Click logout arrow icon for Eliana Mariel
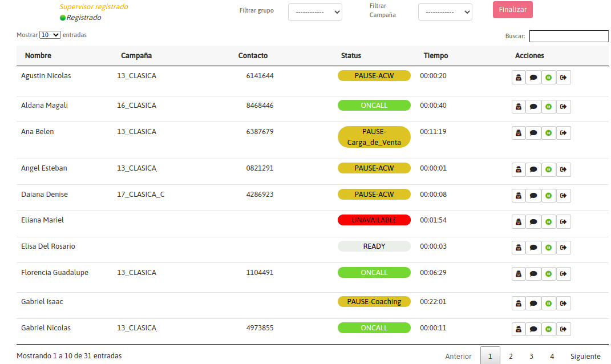The width and height of the screenshot is (611, 364). coord(564,222)
